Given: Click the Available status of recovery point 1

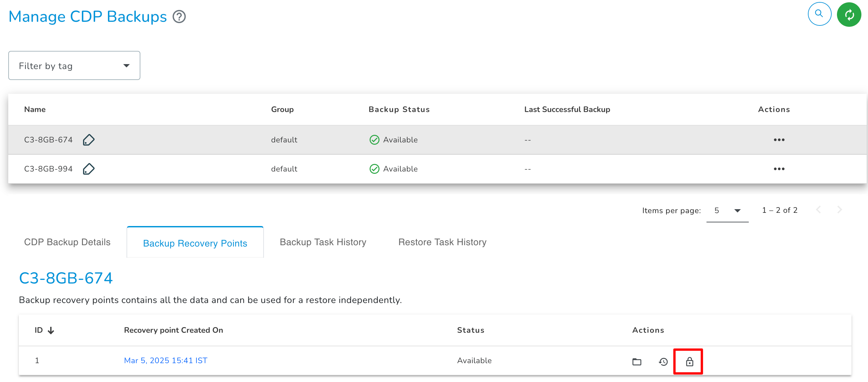Looking at the screenshot, I should pos(474,361).
